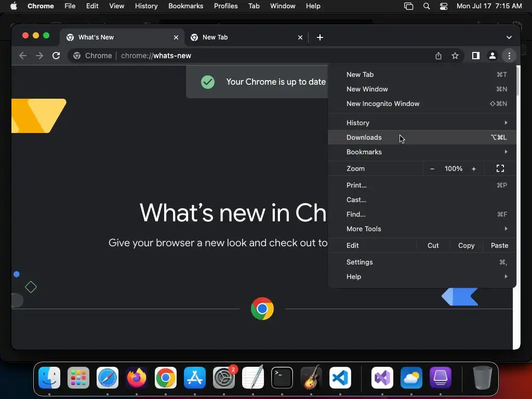Viewport: 532px width, 399px height.
Task: Open TextEdit from the dock
Action: [253, 378]
